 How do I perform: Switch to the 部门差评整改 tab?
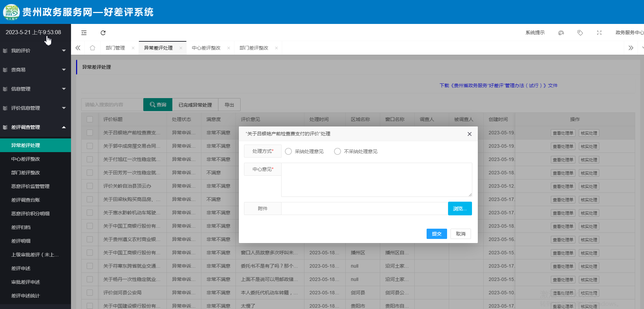click(x=254, y=48)
